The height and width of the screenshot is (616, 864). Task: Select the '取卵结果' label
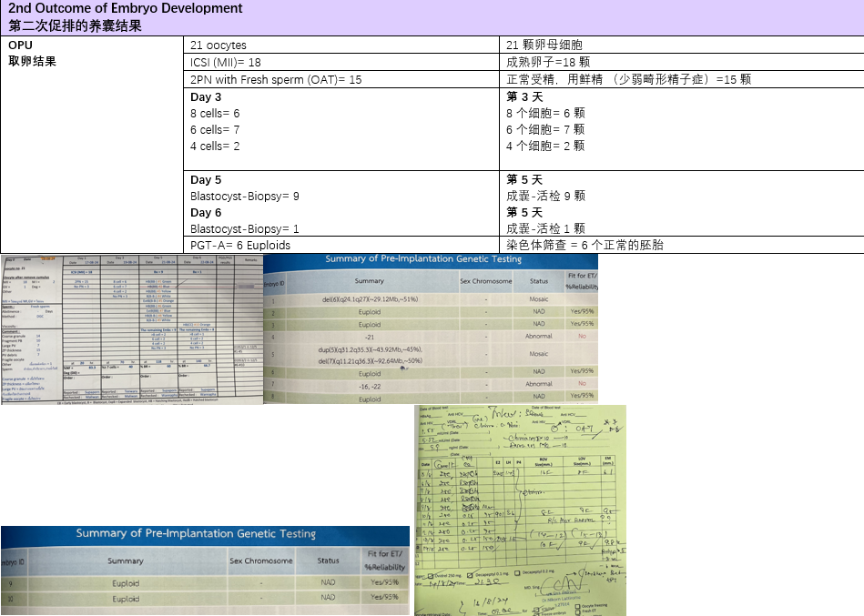(x=32, y=61)
